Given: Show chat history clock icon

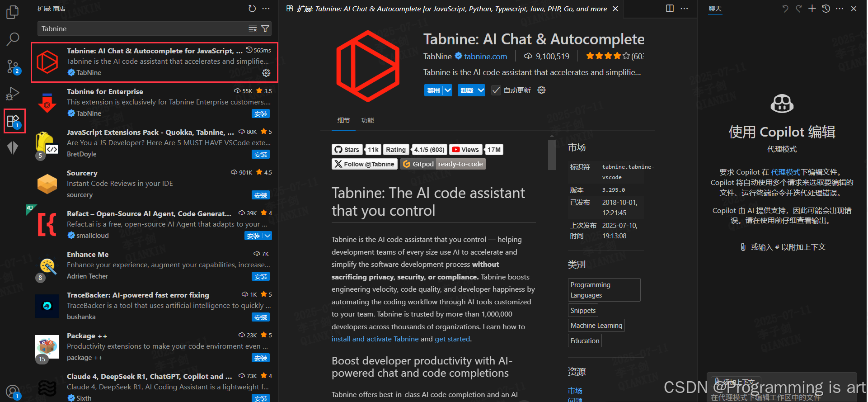Looking at the screenshot, I should [x=826, y=9].
